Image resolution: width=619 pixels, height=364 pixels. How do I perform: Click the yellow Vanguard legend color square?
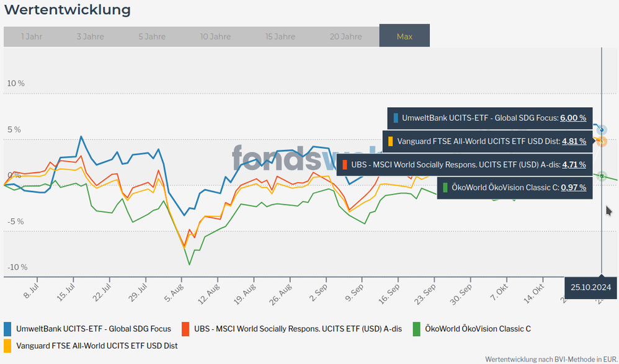[x=8, y=345]
